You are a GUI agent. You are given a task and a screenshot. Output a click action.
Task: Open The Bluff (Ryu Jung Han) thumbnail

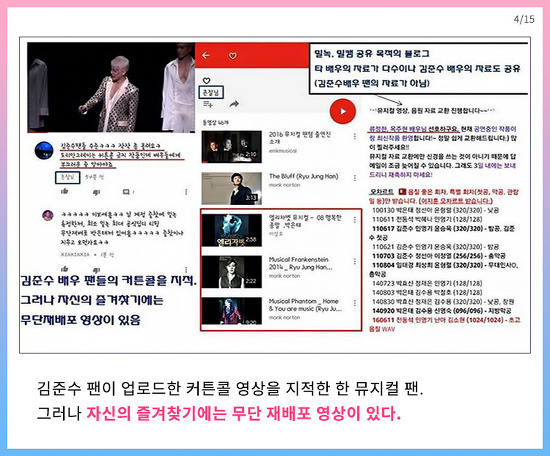232,188
